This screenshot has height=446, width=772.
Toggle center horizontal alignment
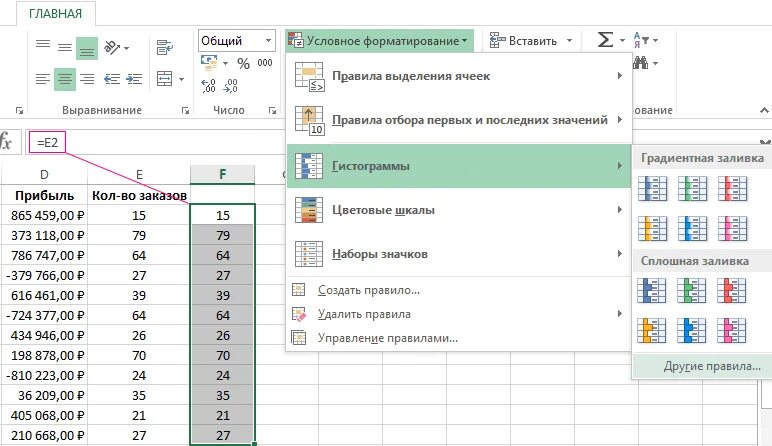(x=64, y=79)
